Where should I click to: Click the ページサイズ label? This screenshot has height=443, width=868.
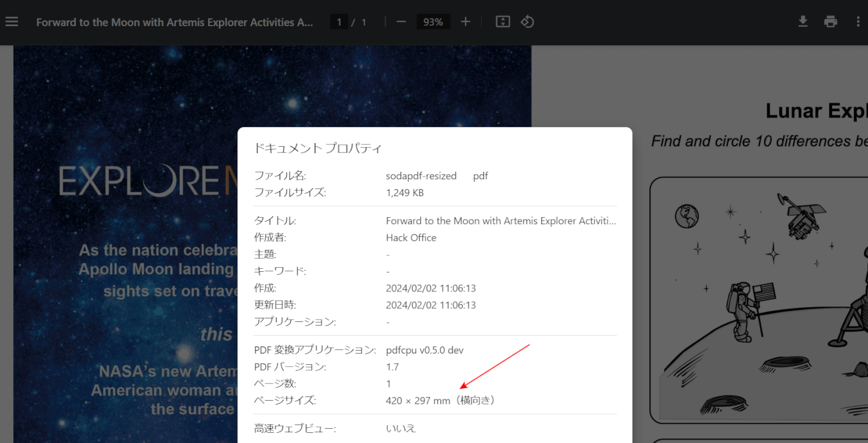tap(285, 401)
